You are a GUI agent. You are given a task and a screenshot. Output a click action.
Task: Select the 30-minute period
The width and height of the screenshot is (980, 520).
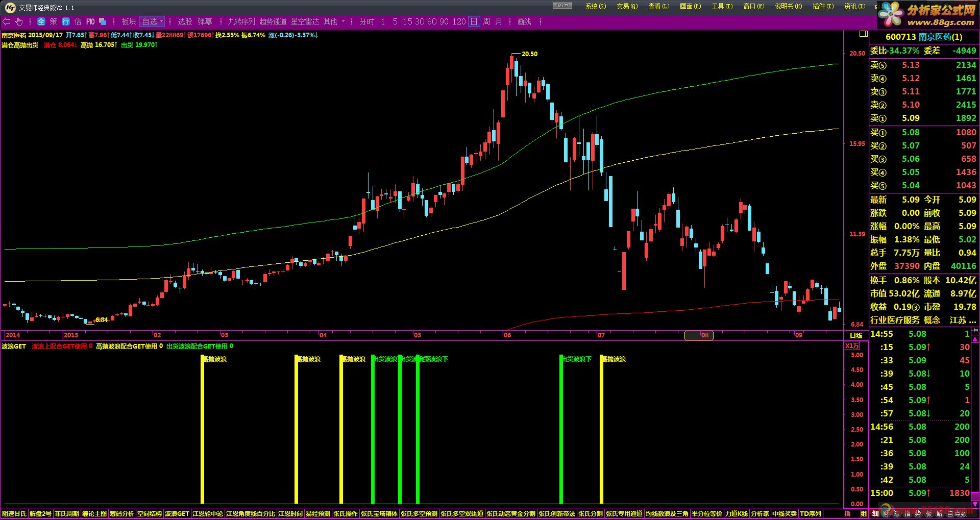[x=420, y=21]
